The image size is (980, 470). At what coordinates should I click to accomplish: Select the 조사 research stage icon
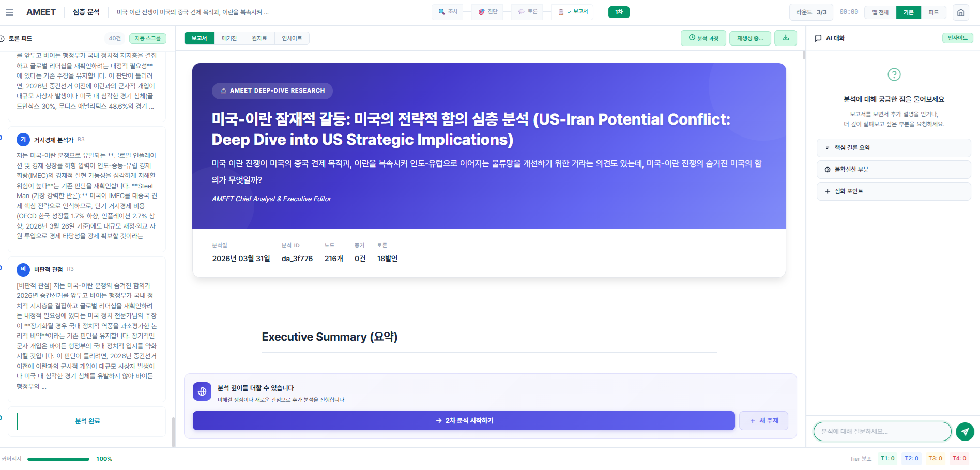pos(448,11)
